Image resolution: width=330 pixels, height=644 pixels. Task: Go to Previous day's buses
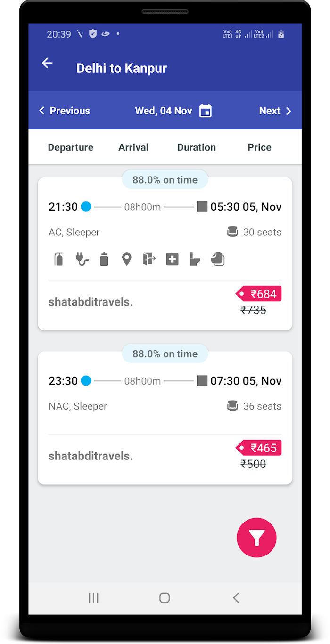[x=65, y=111]
